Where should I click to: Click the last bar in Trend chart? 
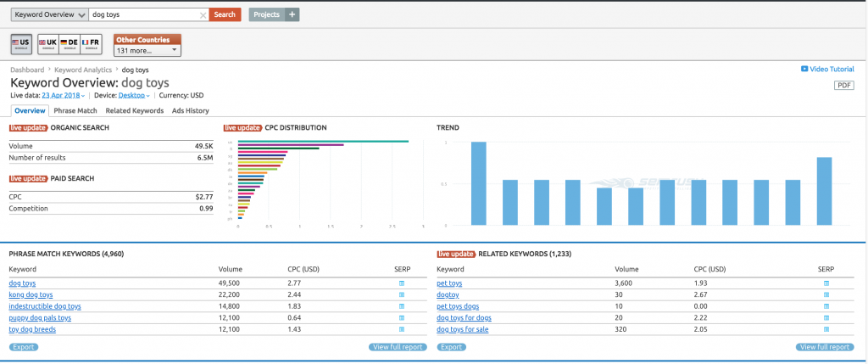click(x=824, y=191)
